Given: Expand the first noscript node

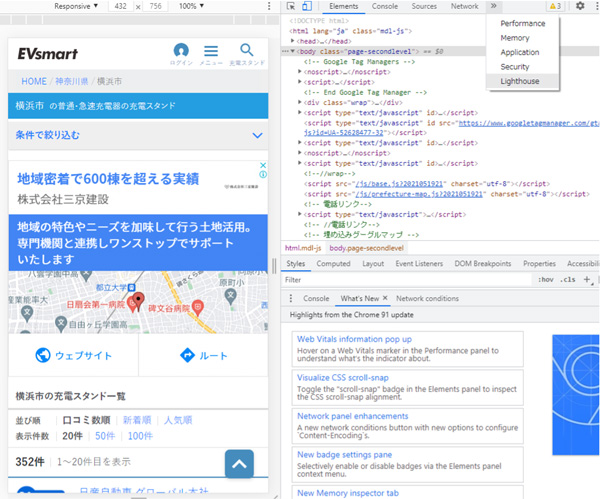Looking at the screenshot, I should coord(300,72).
